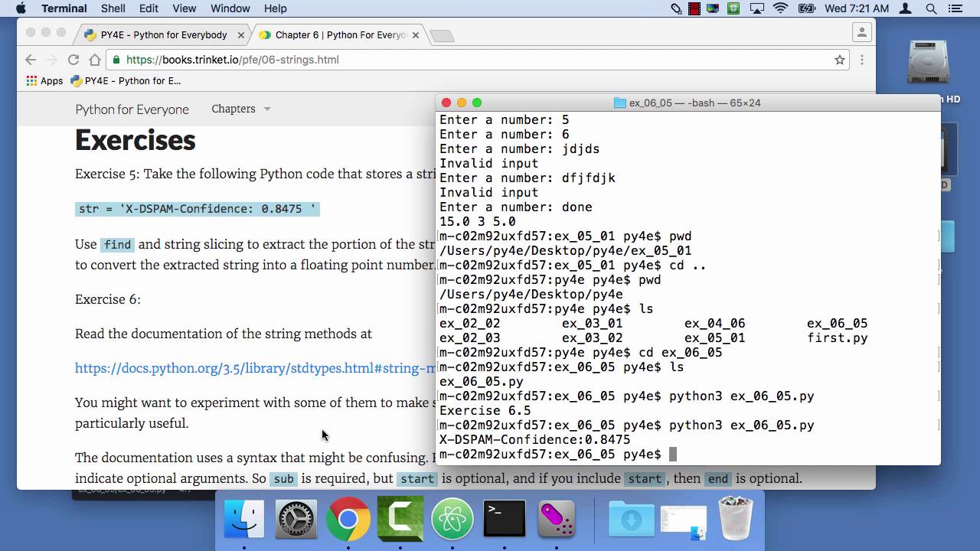Image resolution: width=980 pixels, height=551 pixels.
Task: Click the green shield menu bar icon
Action: click(x=733, y=8)
